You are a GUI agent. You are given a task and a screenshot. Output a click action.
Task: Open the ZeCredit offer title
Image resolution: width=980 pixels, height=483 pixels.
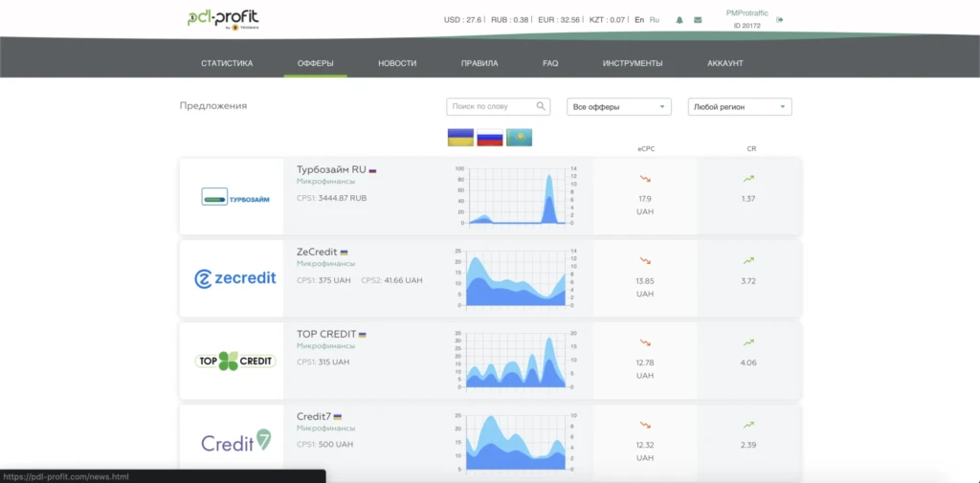317,252
